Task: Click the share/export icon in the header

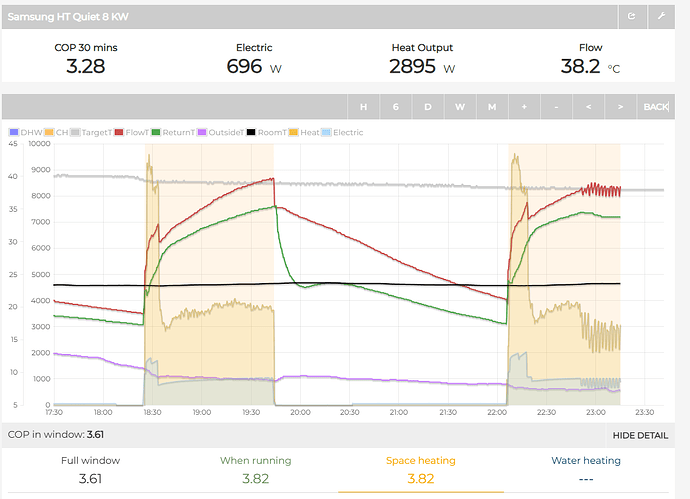Action: tap(631, 17)
